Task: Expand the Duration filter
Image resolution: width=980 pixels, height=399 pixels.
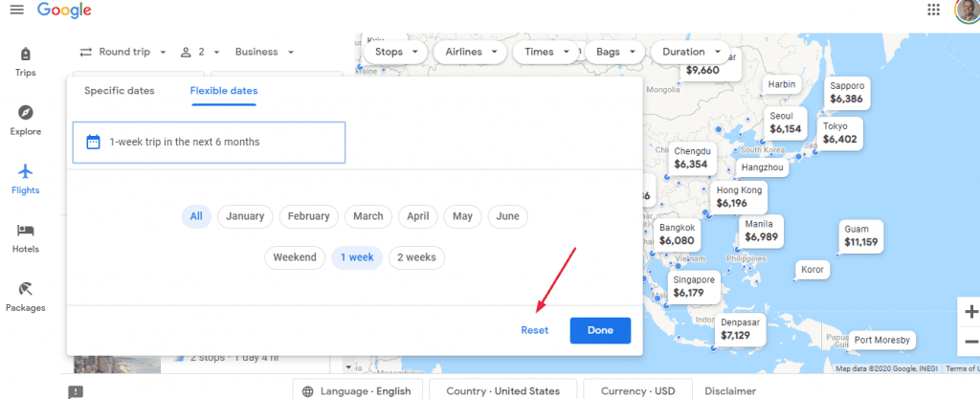Action: click(691, 52)
